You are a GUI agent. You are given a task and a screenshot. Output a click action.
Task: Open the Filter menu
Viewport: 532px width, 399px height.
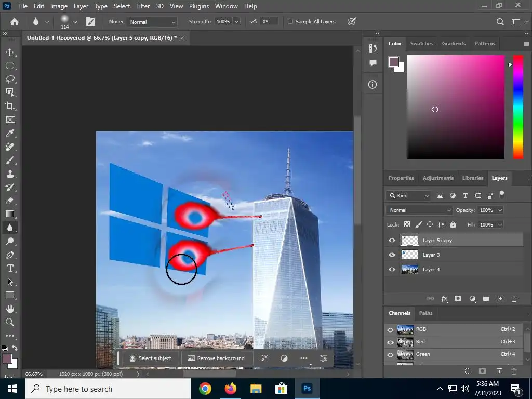point(143,6)
